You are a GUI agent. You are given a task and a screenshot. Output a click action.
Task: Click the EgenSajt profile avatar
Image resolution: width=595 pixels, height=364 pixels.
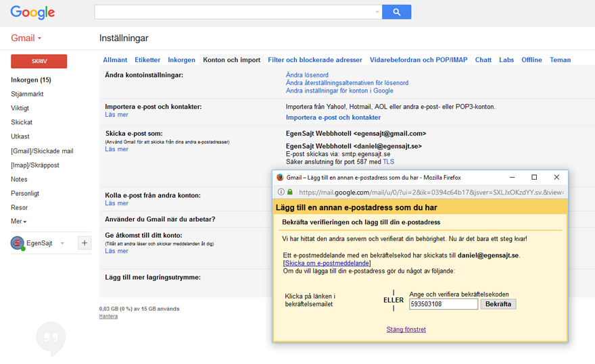click(18, 243)
